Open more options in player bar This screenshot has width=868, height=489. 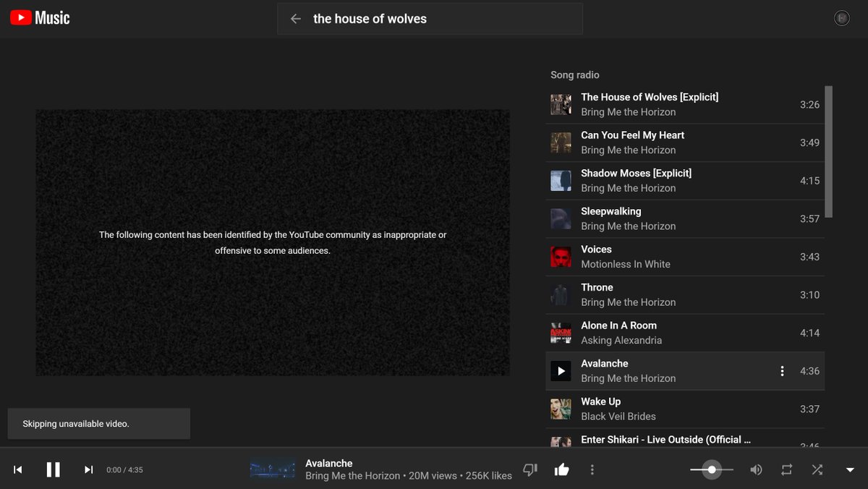coord(592,469)
